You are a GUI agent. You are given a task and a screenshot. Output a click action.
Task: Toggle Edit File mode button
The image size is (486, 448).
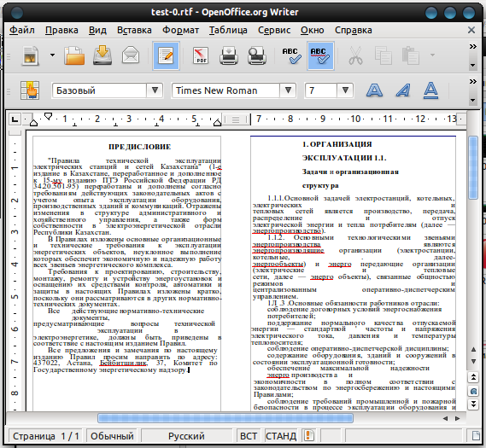(167, 55)
